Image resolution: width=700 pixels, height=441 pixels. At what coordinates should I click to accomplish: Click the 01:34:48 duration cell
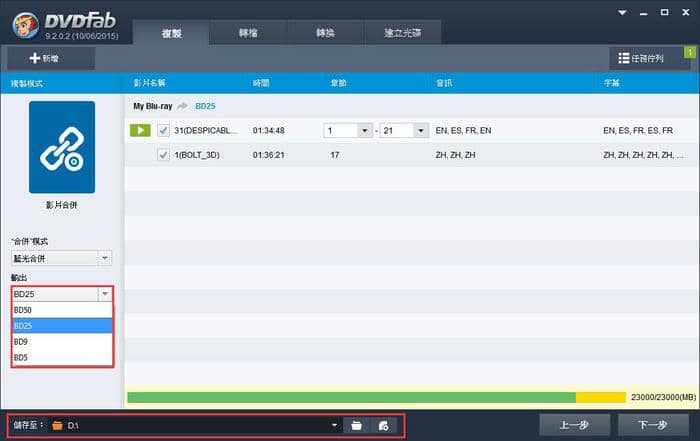[x=268, y=130]
